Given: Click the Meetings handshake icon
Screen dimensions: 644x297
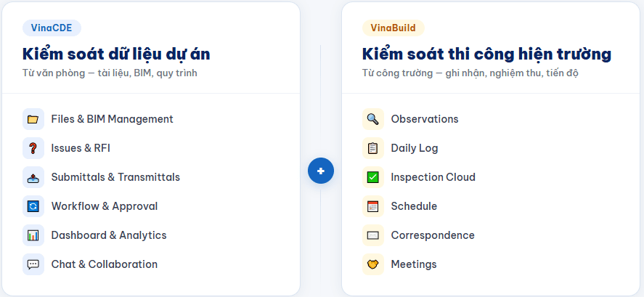Looking at the screenshot, I should point(373,264).
